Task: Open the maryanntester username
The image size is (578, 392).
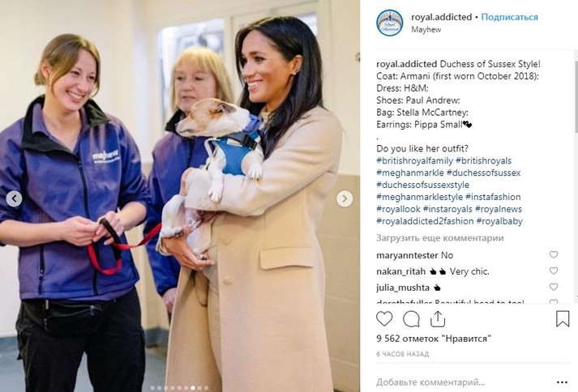Action: click(x=407, y=255)
